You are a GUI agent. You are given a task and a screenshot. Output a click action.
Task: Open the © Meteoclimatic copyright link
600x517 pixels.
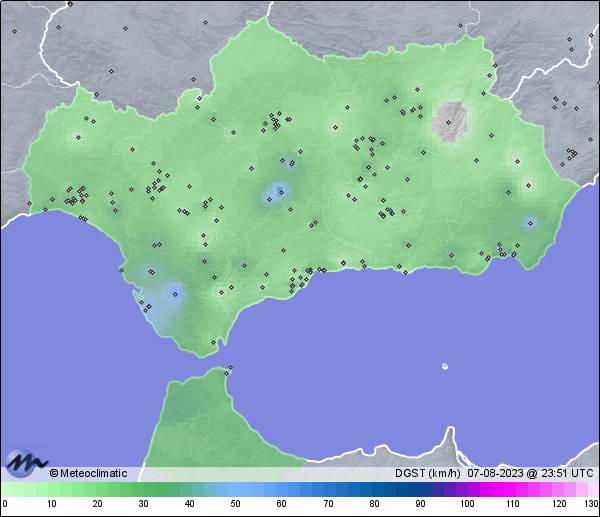pos(88,473)
